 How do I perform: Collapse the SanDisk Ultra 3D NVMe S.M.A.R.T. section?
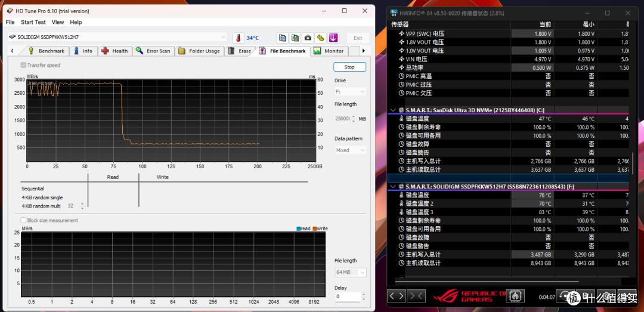pos(392,110)
